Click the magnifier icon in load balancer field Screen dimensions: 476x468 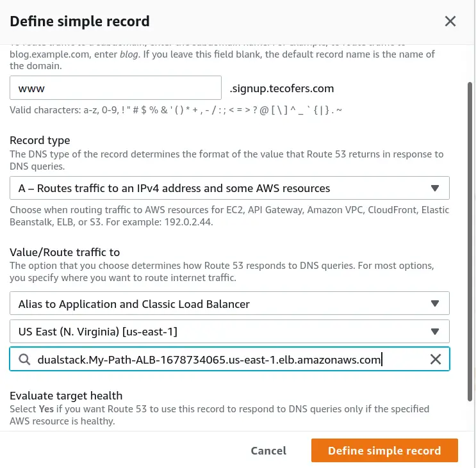pyautogui.click(x=24, y=360)
